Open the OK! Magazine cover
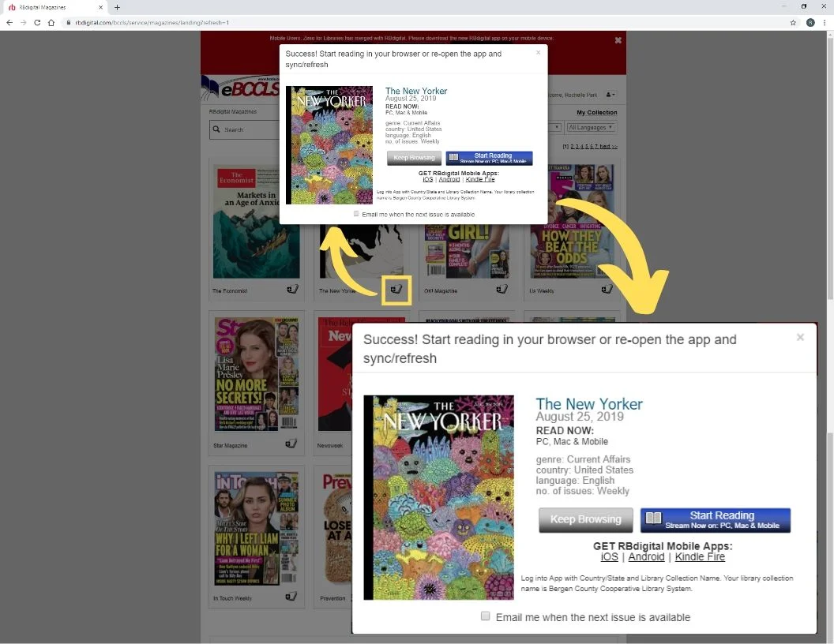The width and height of the screenshot is (834, 644). click(x=467, y=251)
